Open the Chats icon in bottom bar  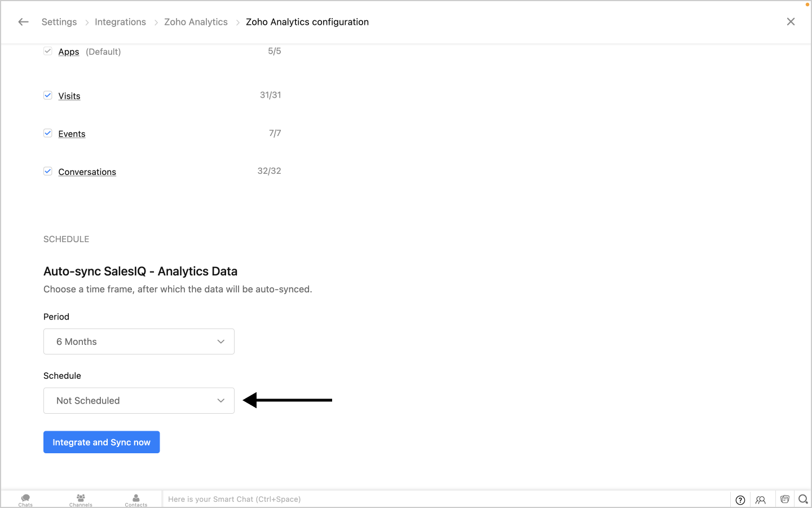click(25, 500)
